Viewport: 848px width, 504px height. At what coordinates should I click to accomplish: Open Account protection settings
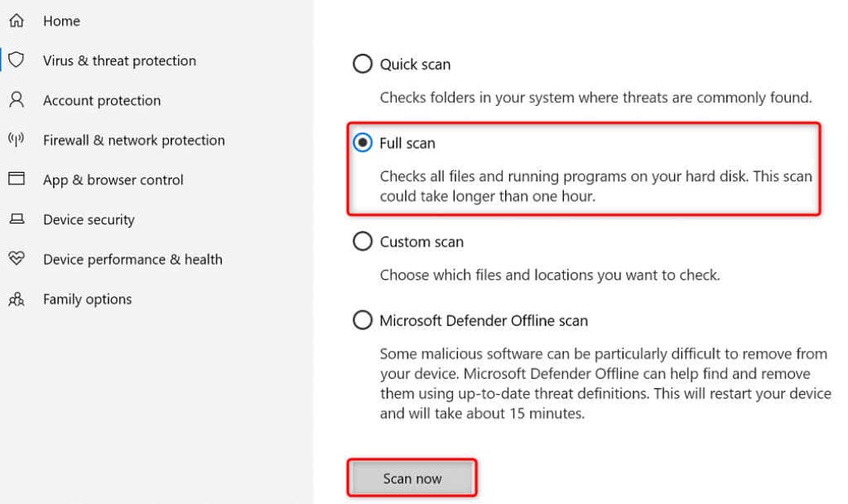click(102, 100)
